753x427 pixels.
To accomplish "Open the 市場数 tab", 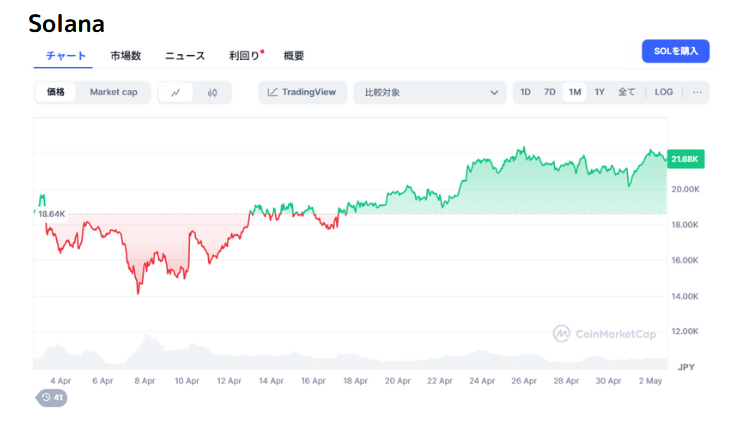I will coord(126,56).
